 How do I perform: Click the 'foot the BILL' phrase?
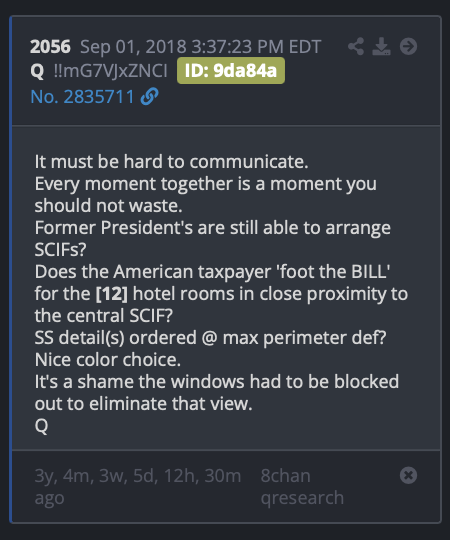(334, 272)
